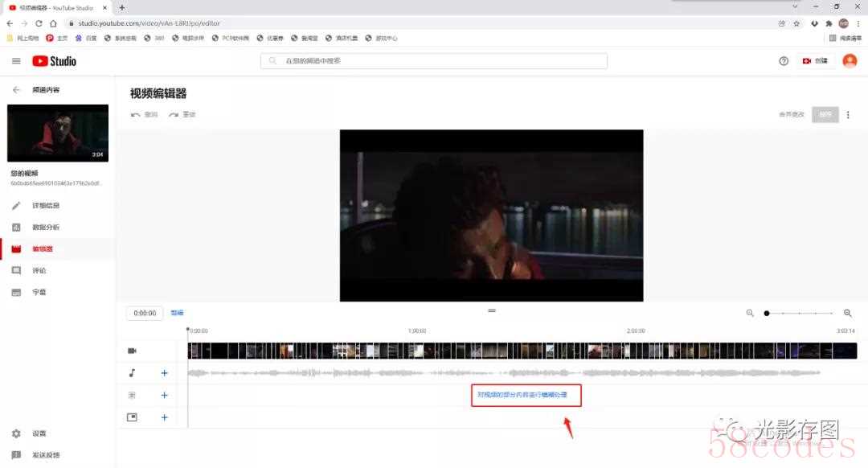This screenshot has height=468, width=868.
Task: Open the hamburger navigation menu
Action: coord(16,61)
